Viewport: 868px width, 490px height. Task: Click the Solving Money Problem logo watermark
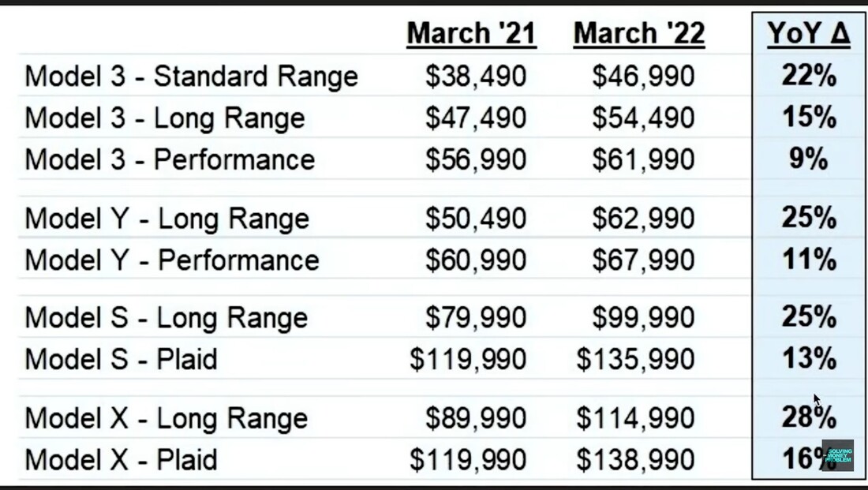click(x=837, y=455)
